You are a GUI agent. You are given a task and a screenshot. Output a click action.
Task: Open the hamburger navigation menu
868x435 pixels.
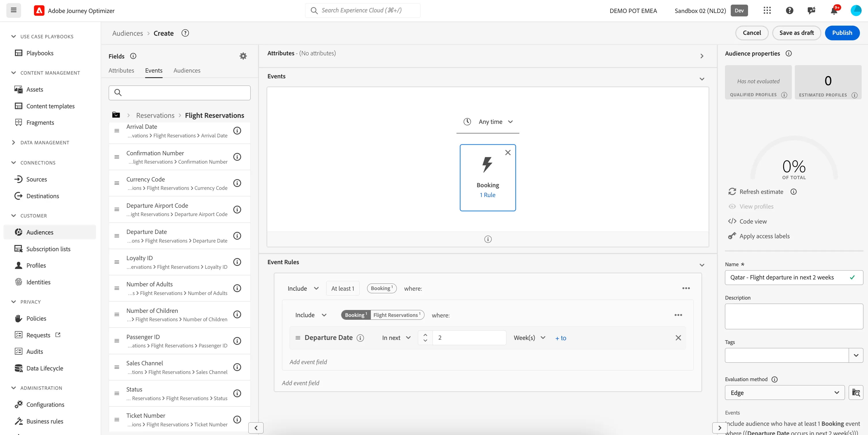(x=14, y=10)
